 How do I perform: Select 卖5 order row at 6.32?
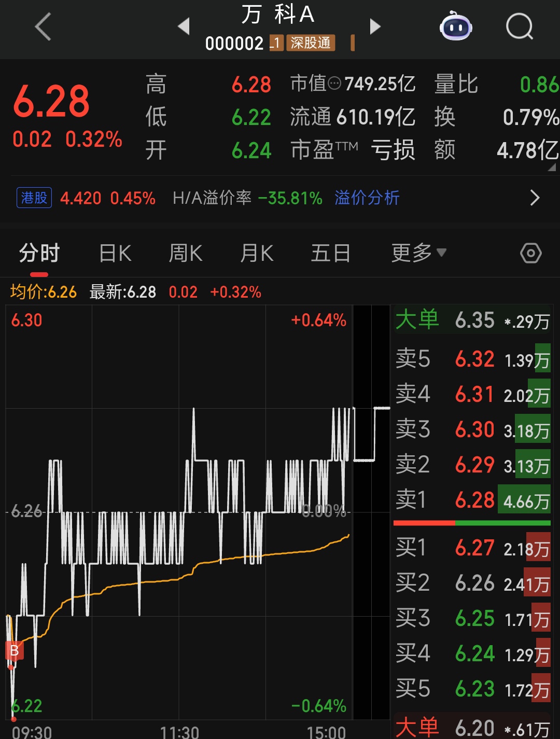point(472,359)
